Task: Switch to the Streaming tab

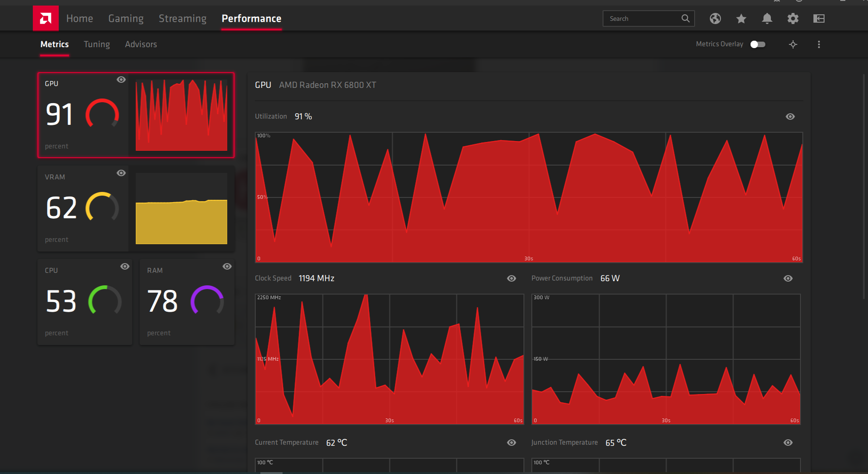Action: pyautogui.click(x=183, y=18)
